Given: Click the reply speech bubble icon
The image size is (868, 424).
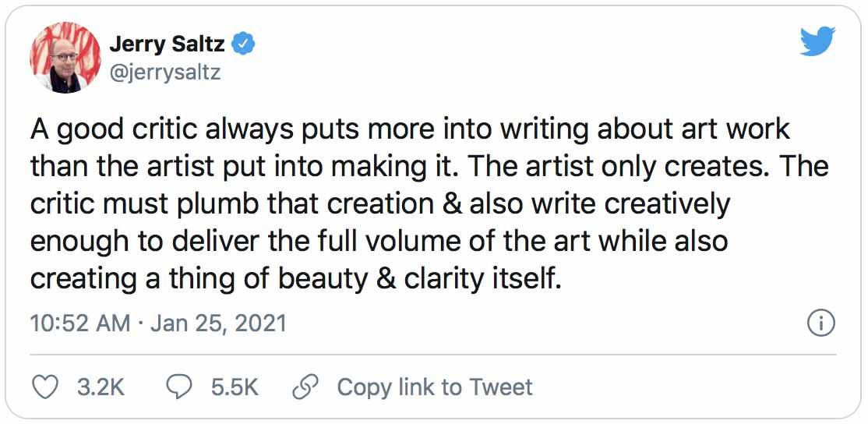Looking at the screenshot, I should tap(181, 387).
